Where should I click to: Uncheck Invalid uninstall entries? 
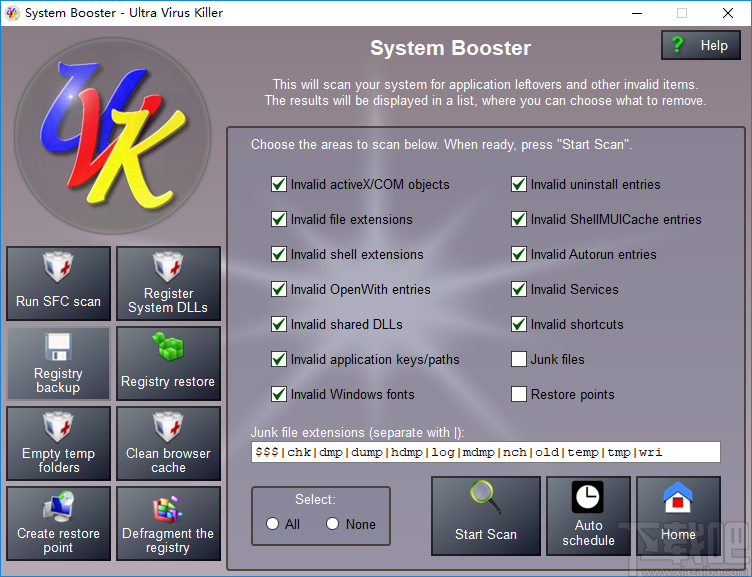tap(518, 184)
